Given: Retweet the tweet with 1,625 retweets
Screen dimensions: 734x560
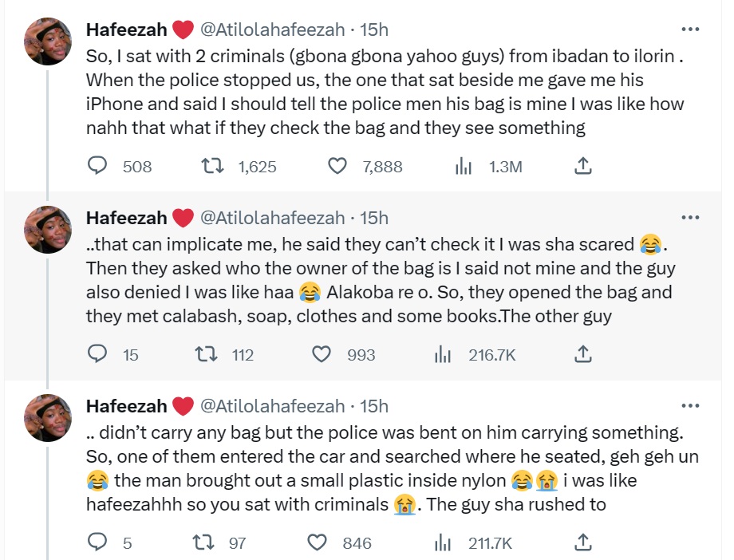Looking at the screenshot, I should (211, 166).
